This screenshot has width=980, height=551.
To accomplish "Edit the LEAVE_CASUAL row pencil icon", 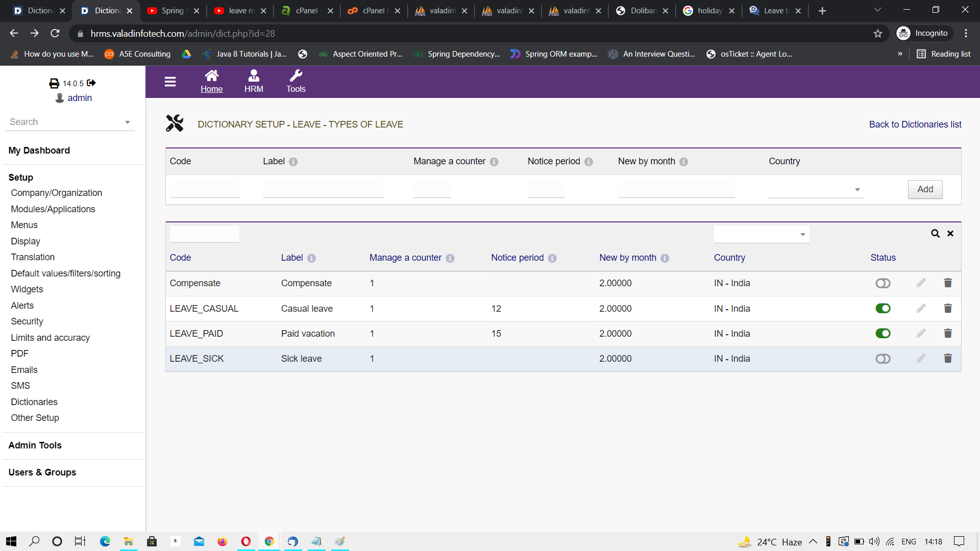I will [921, 308].
